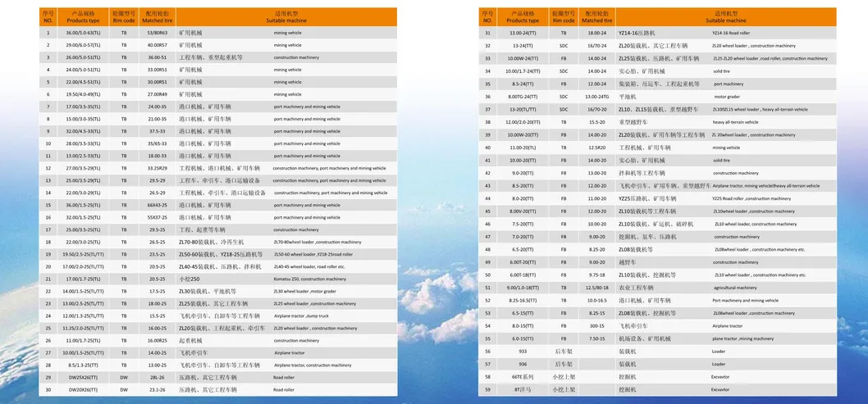Viewport: 868px width, 404px height.
Task: Select product type 26.00/5.0-51(TL)
Action: 83,57
